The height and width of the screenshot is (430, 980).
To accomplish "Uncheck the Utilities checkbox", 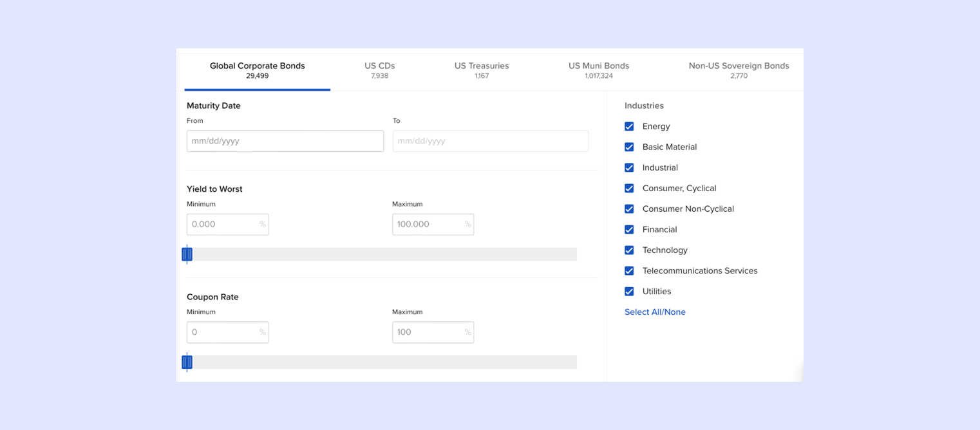I will [x=629, y=292].
